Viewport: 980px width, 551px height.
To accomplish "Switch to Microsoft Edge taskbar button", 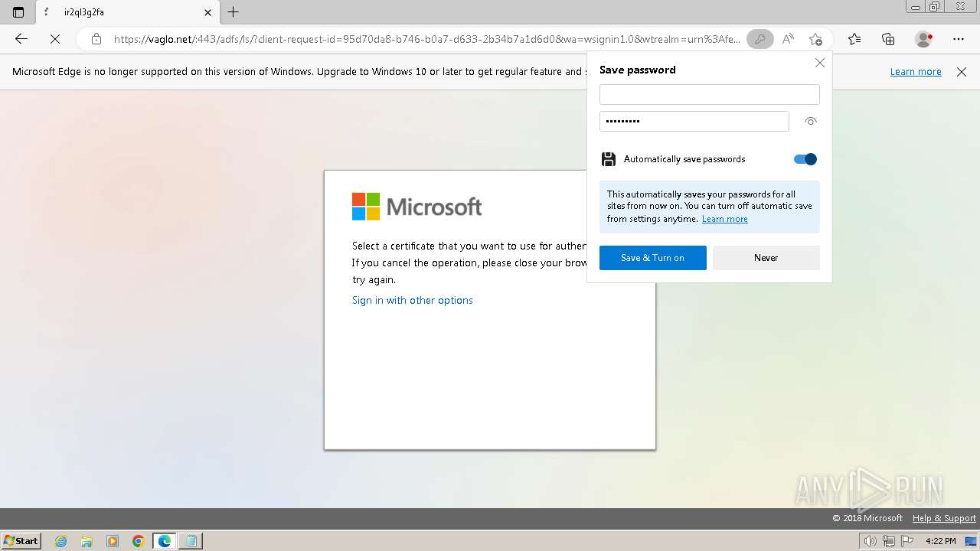I will (x=164, y=541).
